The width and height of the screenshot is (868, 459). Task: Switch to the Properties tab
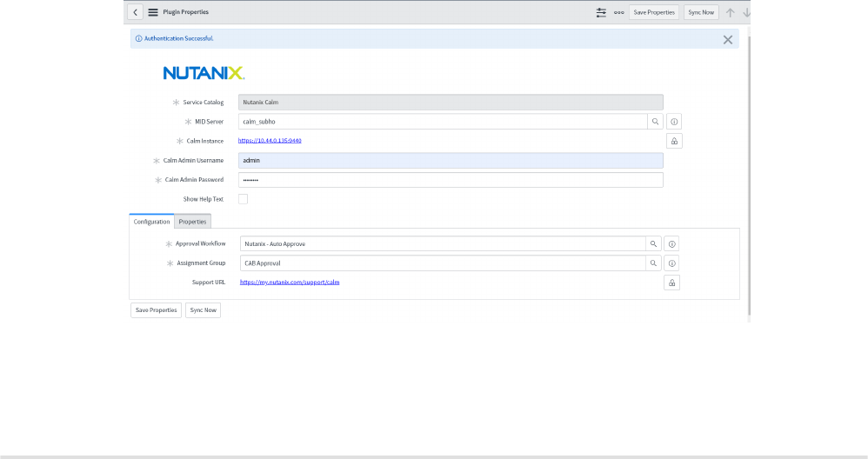pos(192,221)
